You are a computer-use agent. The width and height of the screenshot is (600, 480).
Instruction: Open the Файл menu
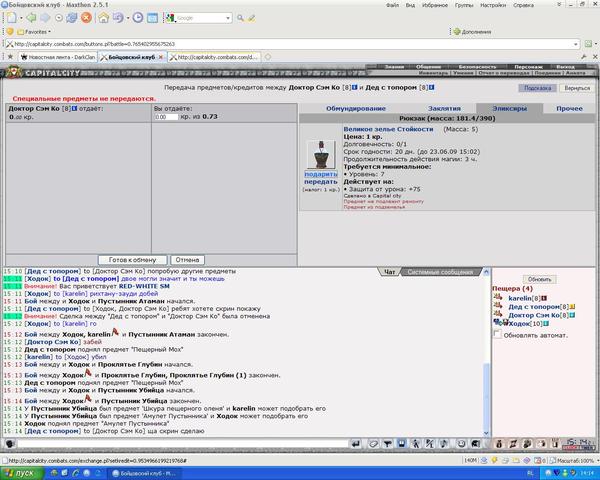pyautogui.click(x=392, y=5)
